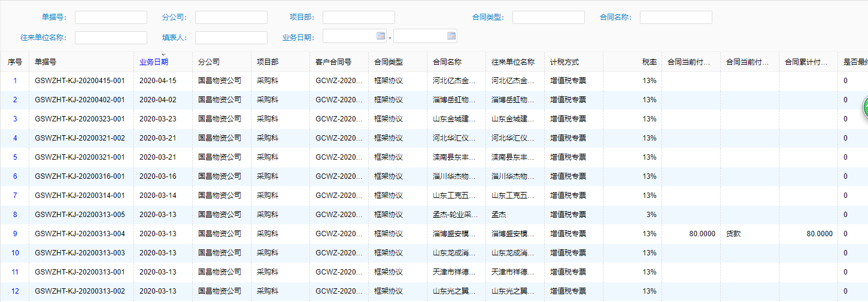Viewport: 868px width, 302px height.
Task: Click the date cell 2020-03-23
Action: (x=158, y=119)
